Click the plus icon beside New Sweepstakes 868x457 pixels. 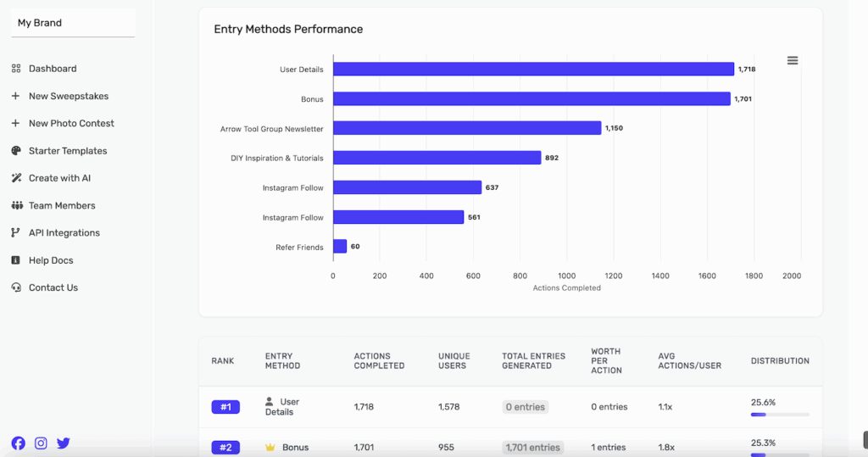pos(16,97)
